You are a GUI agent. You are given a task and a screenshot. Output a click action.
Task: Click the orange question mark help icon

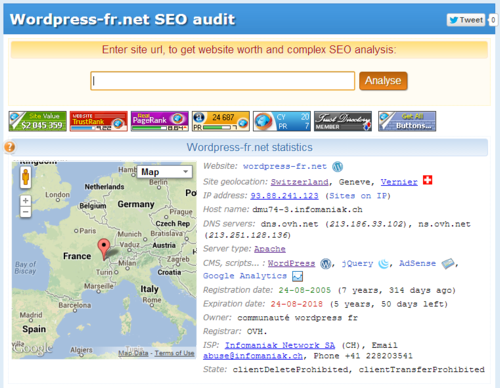(x=10, y=147)
